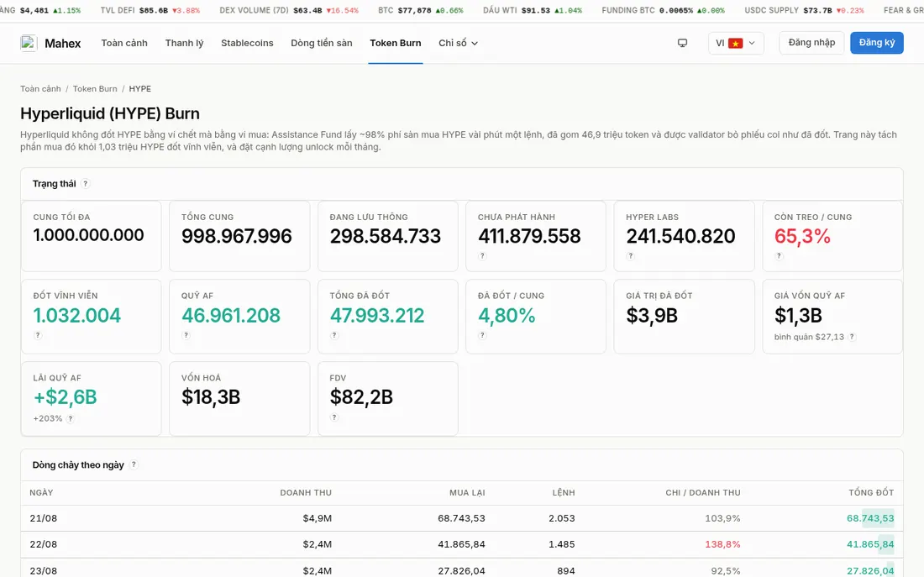
Task: Click the Đăng ký button
Action: tap(876, 43)
